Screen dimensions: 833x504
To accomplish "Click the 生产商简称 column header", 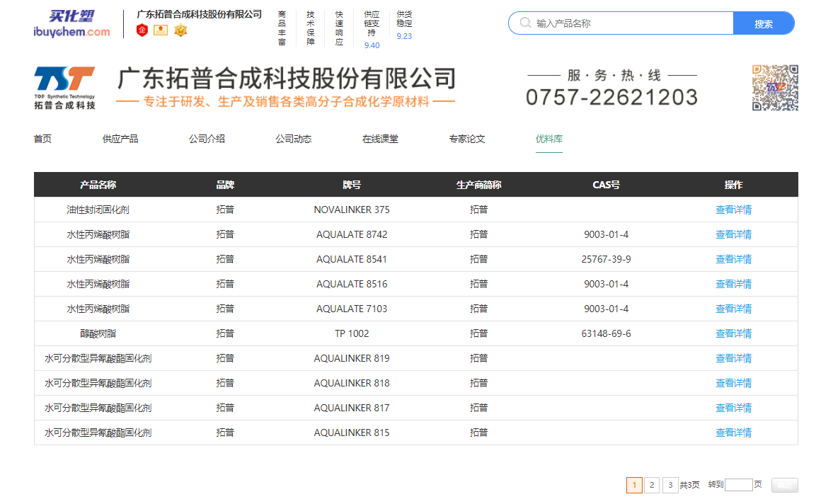I will click(478, 185).
